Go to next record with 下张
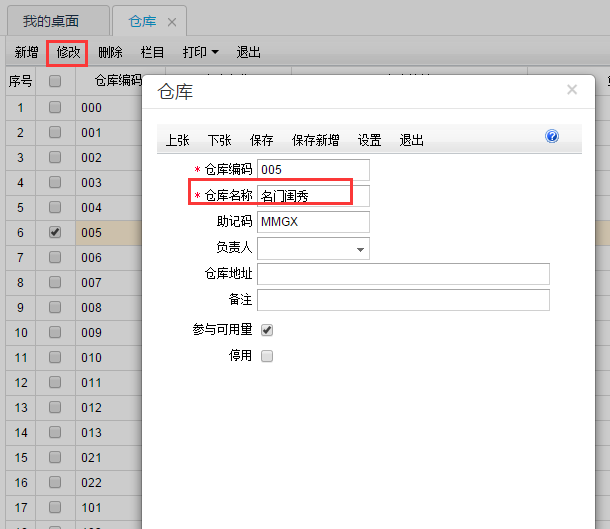 point(220,141)
